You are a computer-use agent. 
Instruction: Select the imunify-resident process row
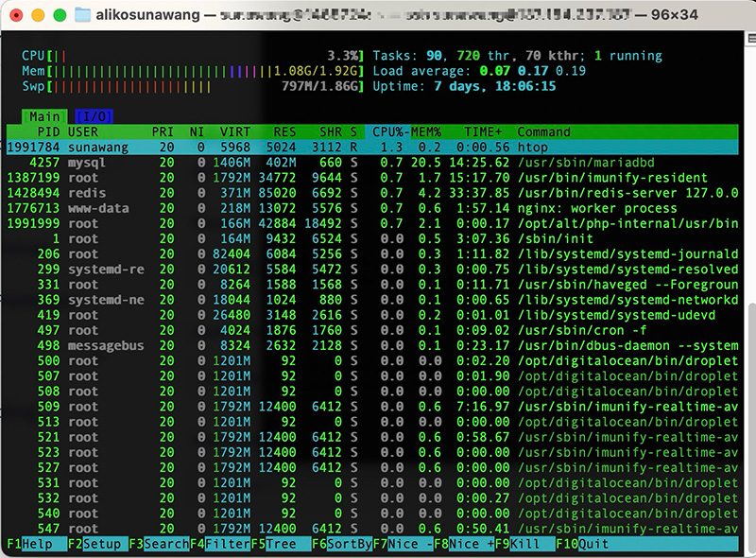coord(372,178)
